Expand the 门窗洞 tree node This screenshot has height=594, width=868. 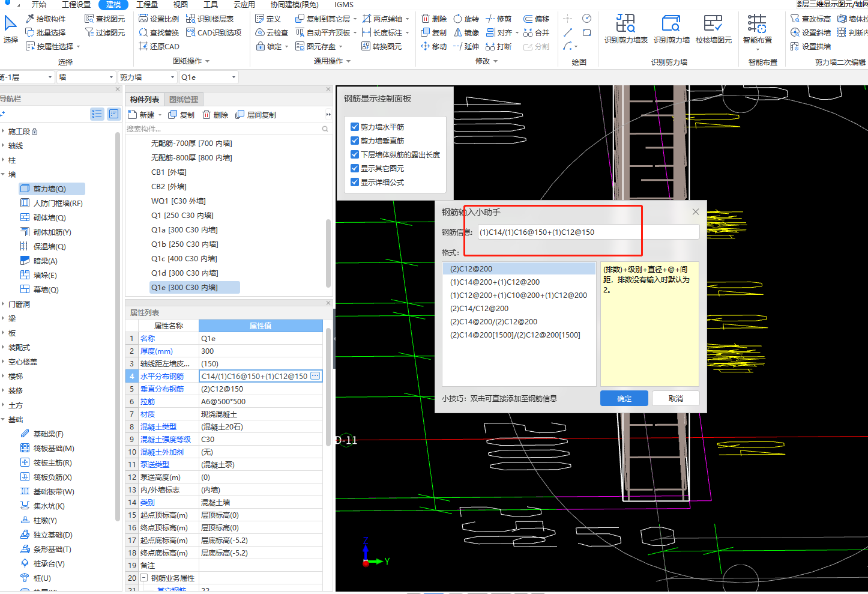pos(3,304)
